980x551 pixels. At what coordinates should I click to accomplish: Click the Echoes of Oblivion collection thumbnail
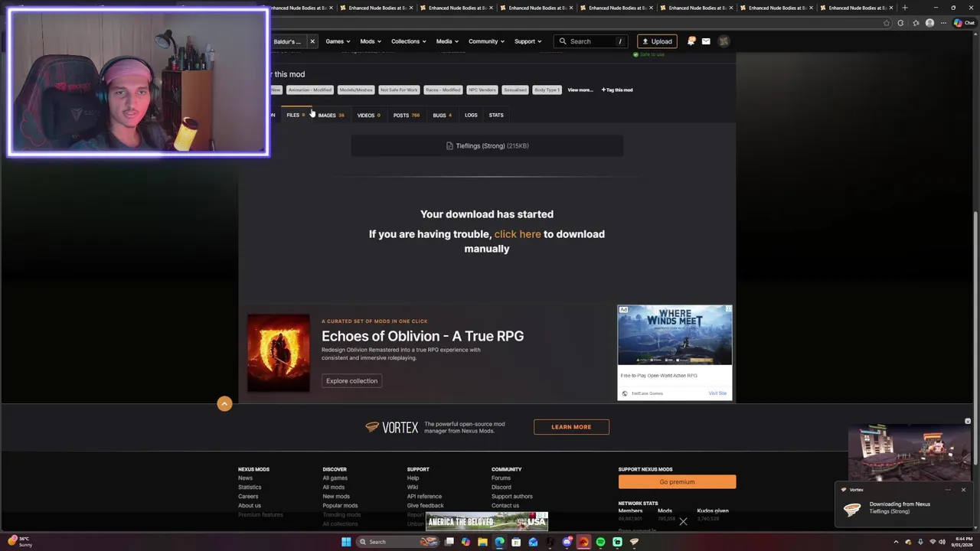click(x=279, y=353)
